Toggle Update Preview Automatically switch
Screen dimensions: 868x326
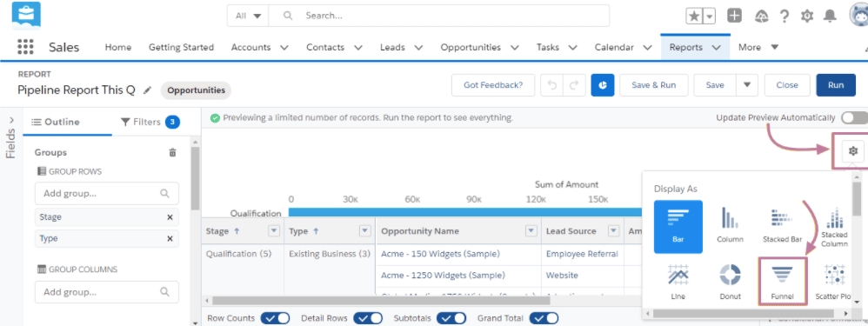click(x=854, y=118)
